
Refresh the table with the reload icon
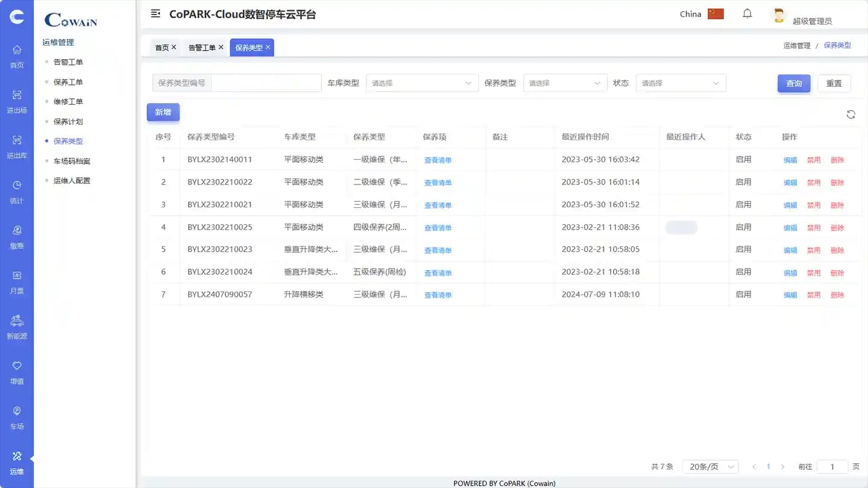[851, 114]
